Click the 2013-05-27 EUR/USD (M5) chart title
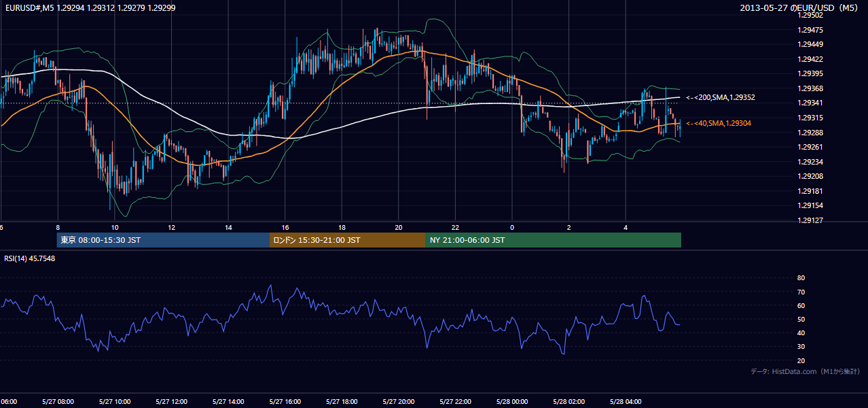The width and height of the screenshot is (868, 408). tap(800, 8)
